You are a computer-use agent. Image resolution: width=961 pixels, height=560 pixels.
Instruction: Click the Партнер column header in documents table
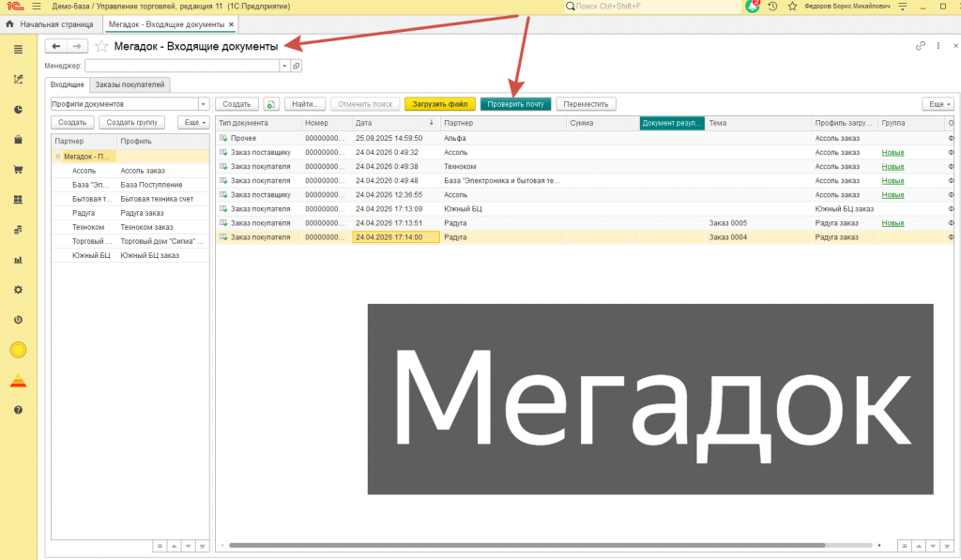point(503,123)
